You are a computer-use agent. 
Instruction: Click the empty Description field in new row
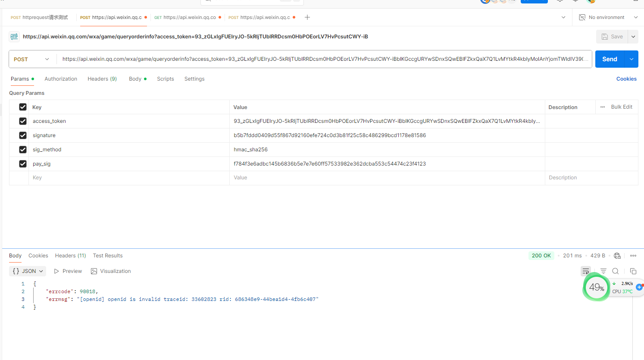click(x=591, y=178)
